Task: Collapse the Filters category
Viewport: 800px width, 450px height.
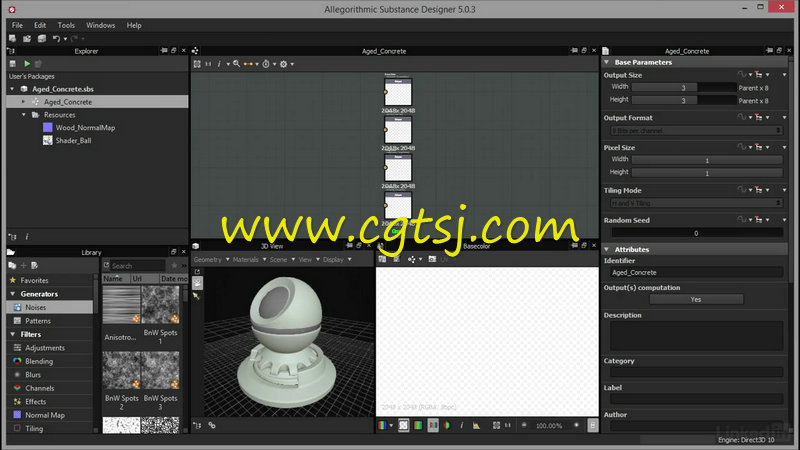Action: pyautogui.click(x=13, y=334)
